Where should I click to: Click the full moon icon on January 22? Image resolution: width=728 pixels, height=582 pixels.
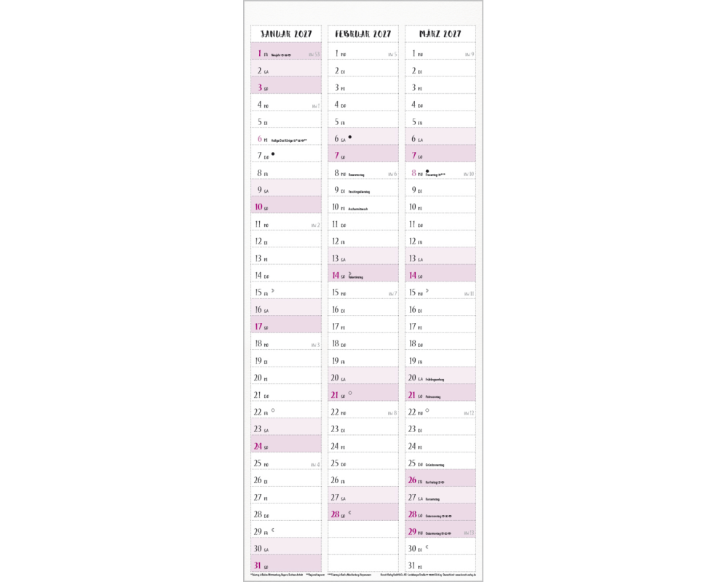tap(273, 410)
